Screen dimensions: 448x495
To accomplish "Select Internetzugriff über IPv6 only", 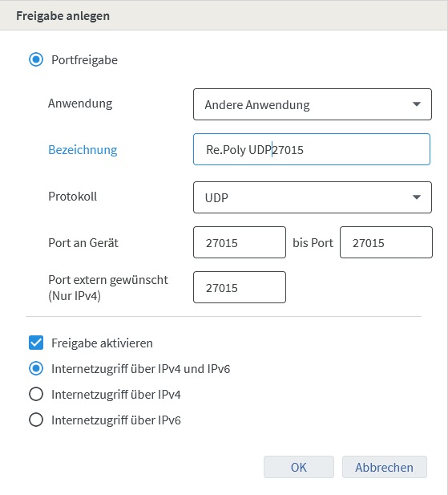I will tap(36, 420).
